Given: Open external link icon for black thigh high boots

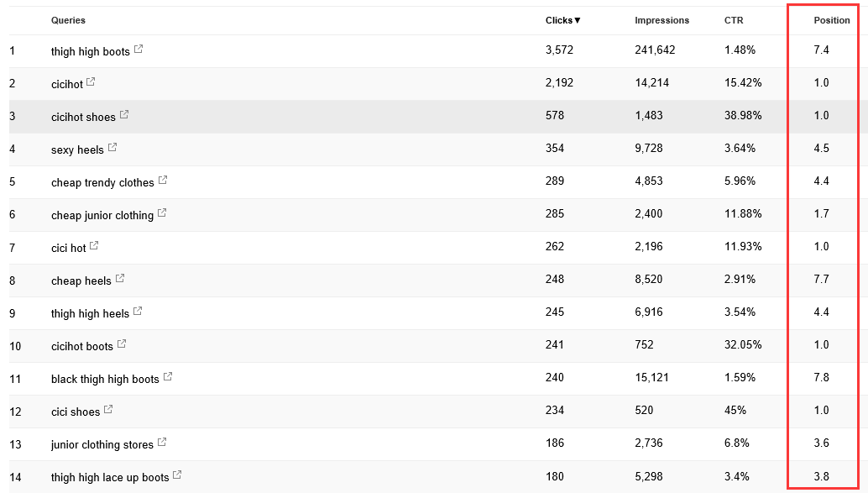Looking at the screenshot, I should pos(168,376).
